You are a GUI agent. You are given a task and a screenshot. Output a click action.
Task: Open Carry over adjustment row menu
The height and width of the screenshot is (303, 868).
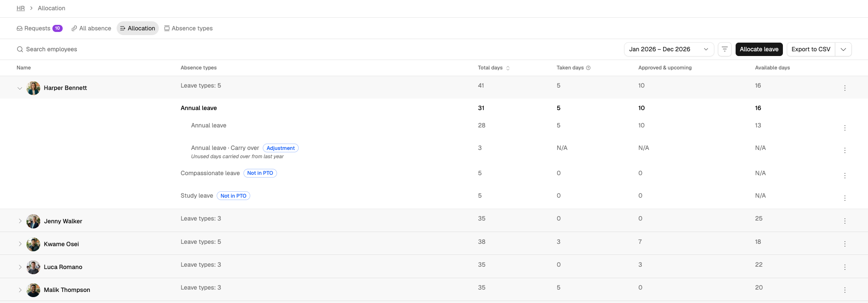tap(845, 150)
